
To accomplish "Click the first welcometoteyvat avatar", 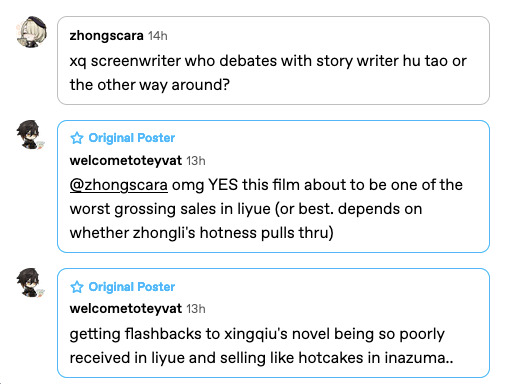I will (x=31, y=135).
